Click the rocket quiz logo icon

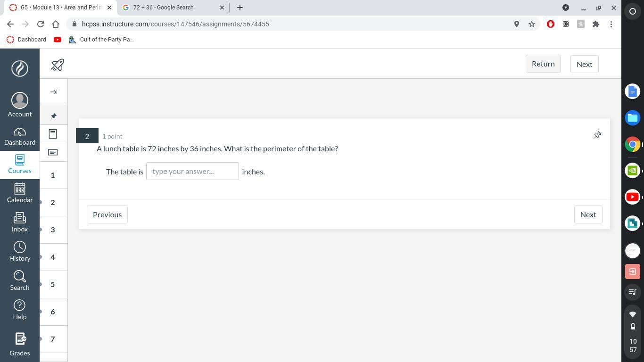(58, 65)
